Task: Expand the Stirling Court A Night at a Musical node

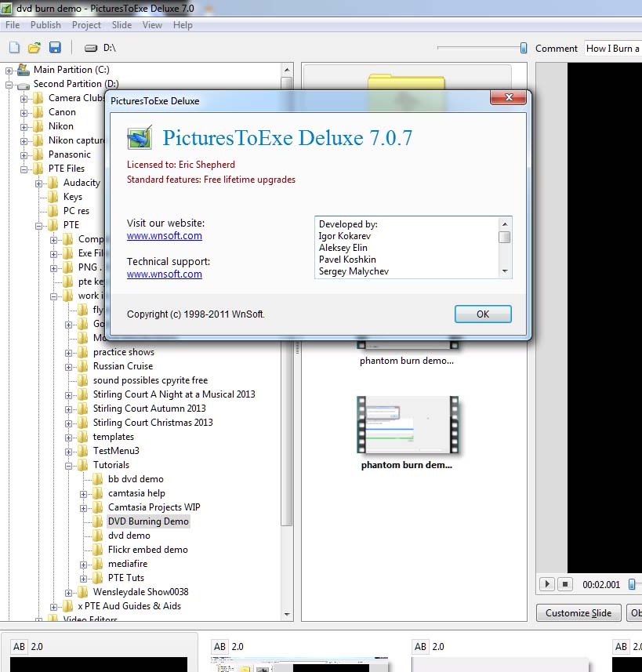Action: [x=68, y=395]
